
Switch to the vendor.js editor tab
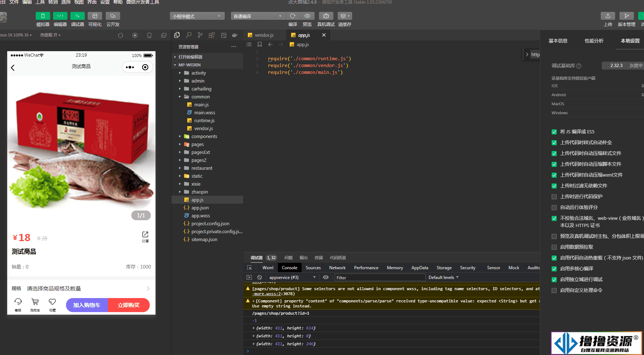click(264, 35)
